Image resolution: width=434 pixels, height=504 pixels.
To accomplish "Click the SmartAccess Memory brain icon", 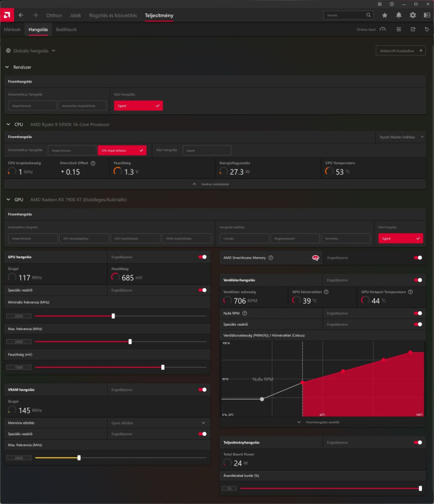I will 316,258.
